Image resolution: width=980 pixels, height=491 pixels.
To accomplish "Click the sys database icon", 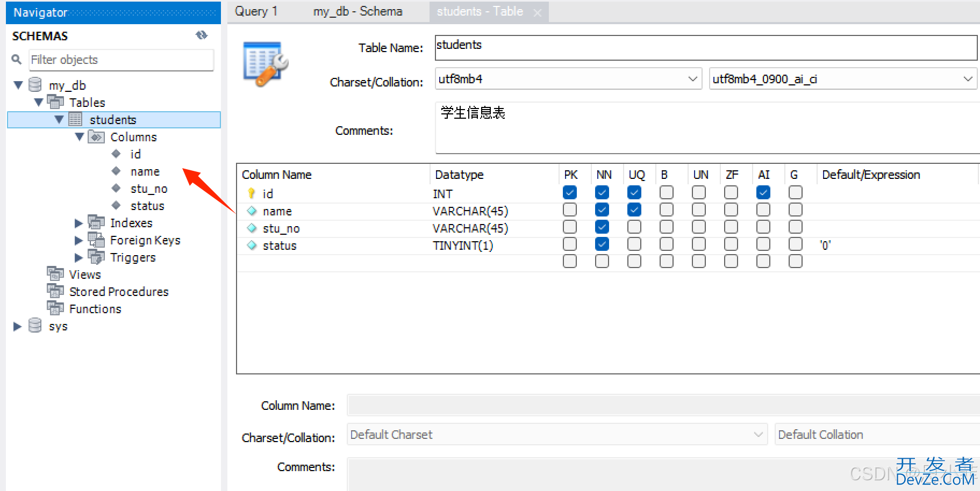I will point(35,326).
